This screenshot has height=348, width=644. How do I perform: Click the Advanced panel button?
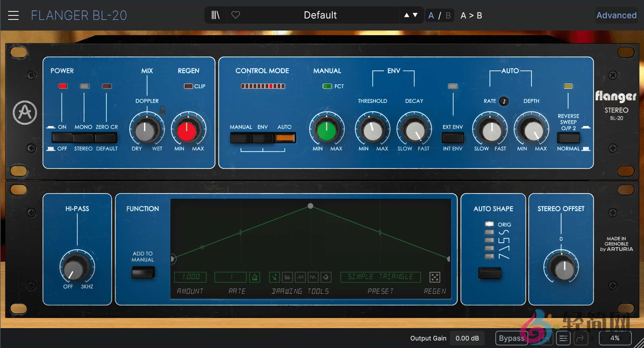click(x=616, y=15)
